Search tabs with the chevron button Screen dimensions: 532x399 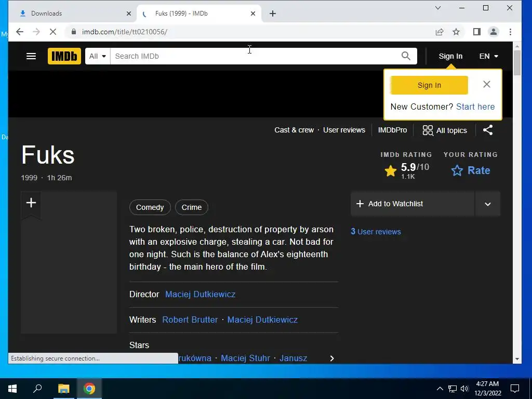[438, 8]
